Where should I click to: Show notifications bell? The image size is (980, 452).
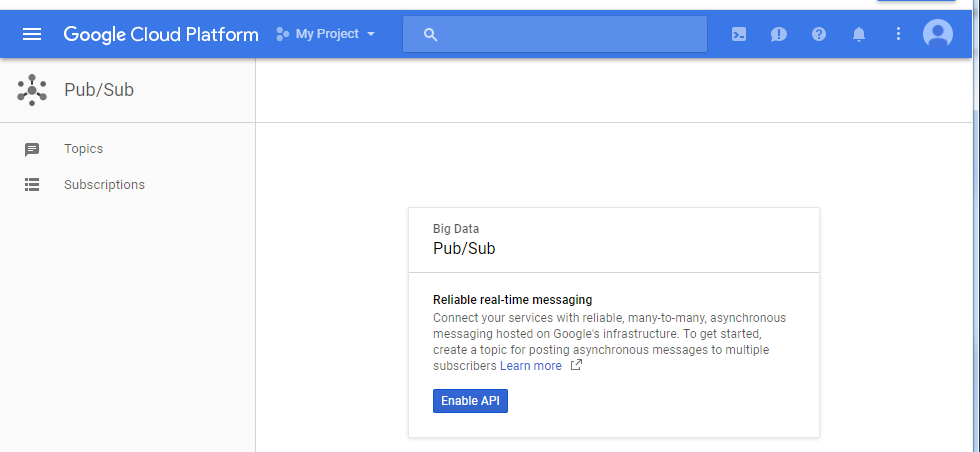859,34
